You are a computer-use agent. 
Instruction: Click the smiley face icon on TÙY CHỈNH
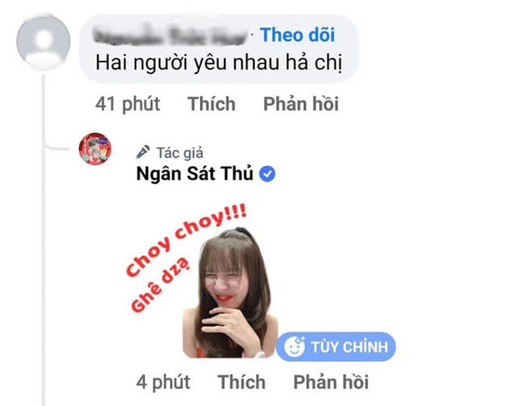point(294,347)
